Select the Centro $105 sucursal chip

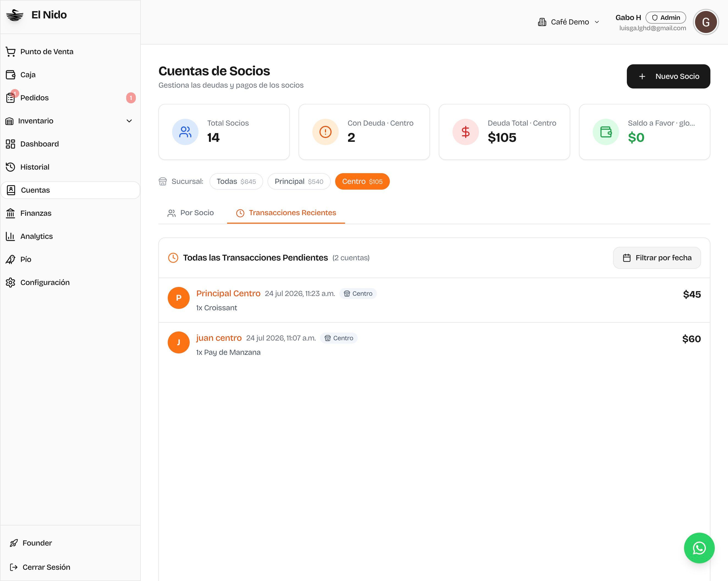(x=362, y=182)
